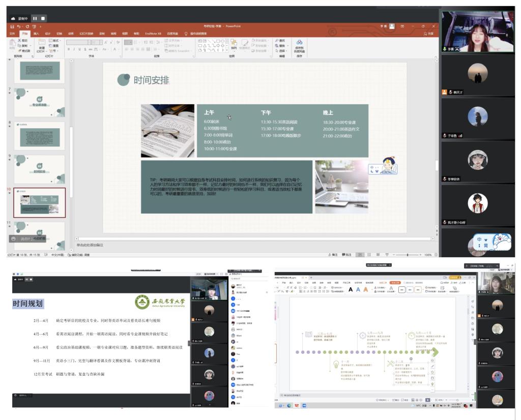Pause the screen recording
521x420 pixels.
(35, 18)
